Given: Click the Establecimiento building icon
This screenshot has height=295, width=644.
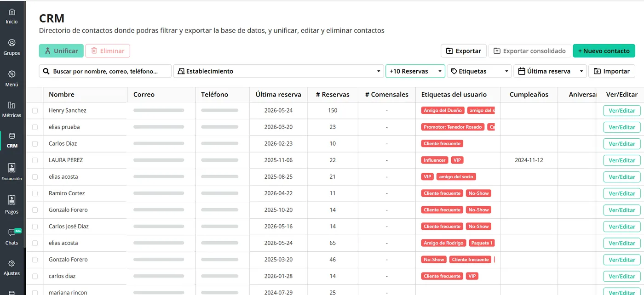Looking at the screenshot, I should [181, 71].
